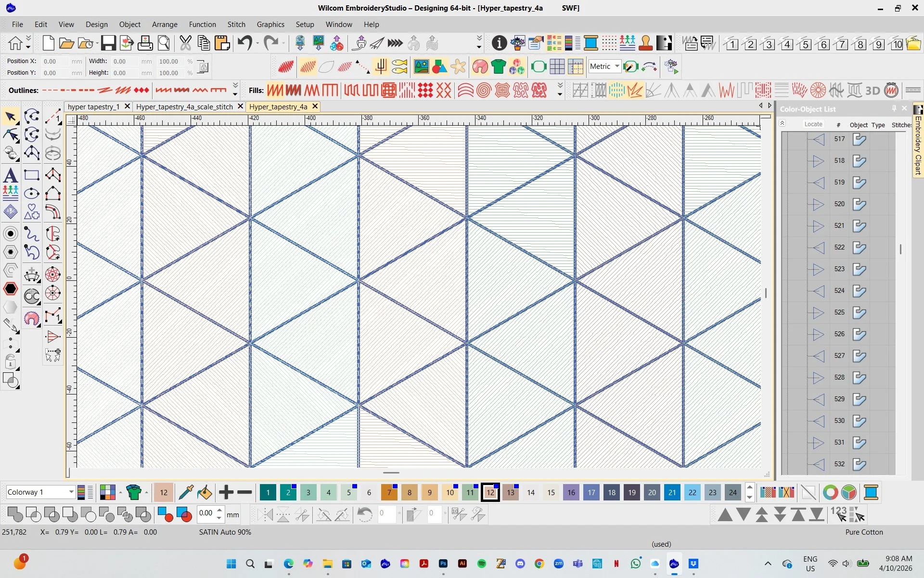Screen dimensions: 924x578
Task: Select object 523 in Color-Object List
Action: (839, 269)
